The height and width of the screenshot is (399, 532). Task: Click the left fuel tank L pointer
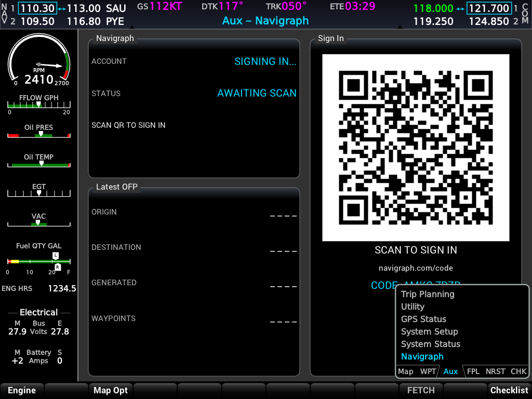[56, 256]
